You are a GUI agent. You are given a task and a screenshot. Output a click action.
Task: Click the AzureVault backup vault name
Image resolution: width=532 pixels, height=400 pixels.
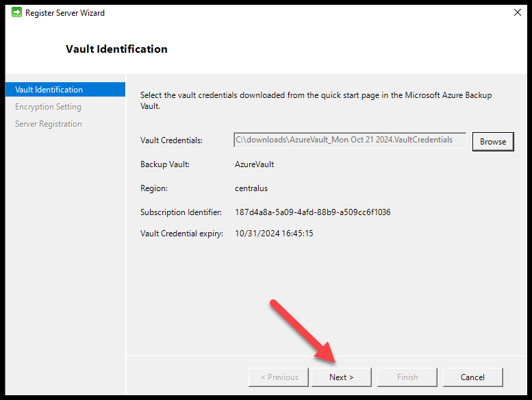click(255, 164)
